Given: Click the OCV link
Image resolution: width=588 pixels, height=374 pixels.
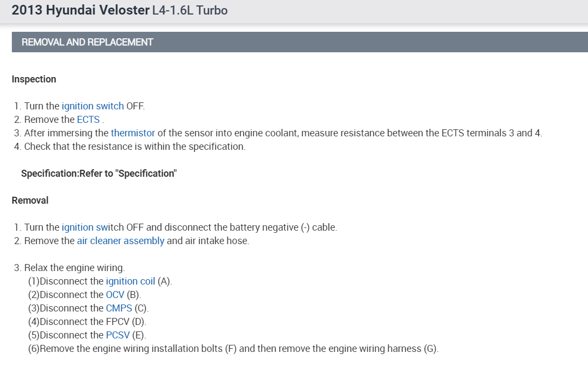Looking at the screenshot, I should (115, 295).
